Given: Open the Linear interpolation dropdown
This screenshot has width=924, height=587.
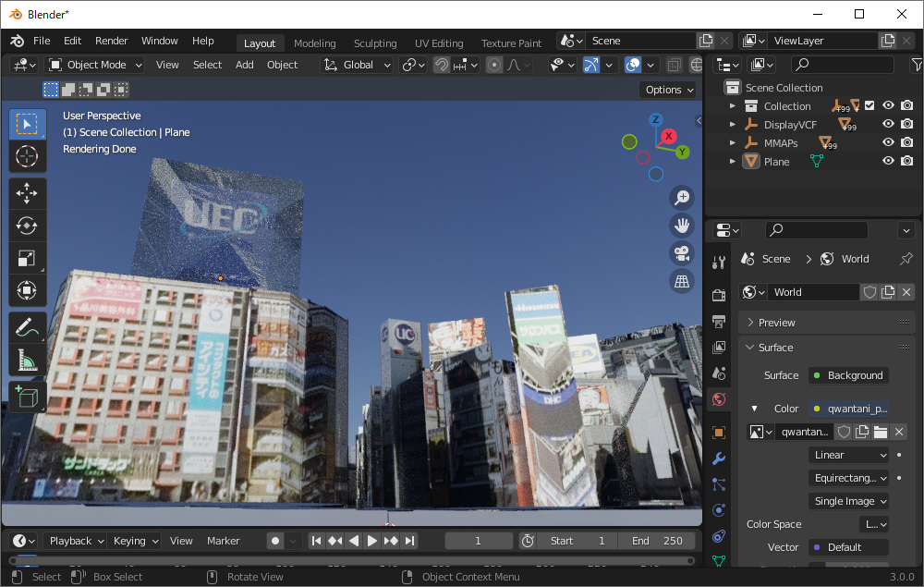Looking at the screenshot, I should [848, 455].
